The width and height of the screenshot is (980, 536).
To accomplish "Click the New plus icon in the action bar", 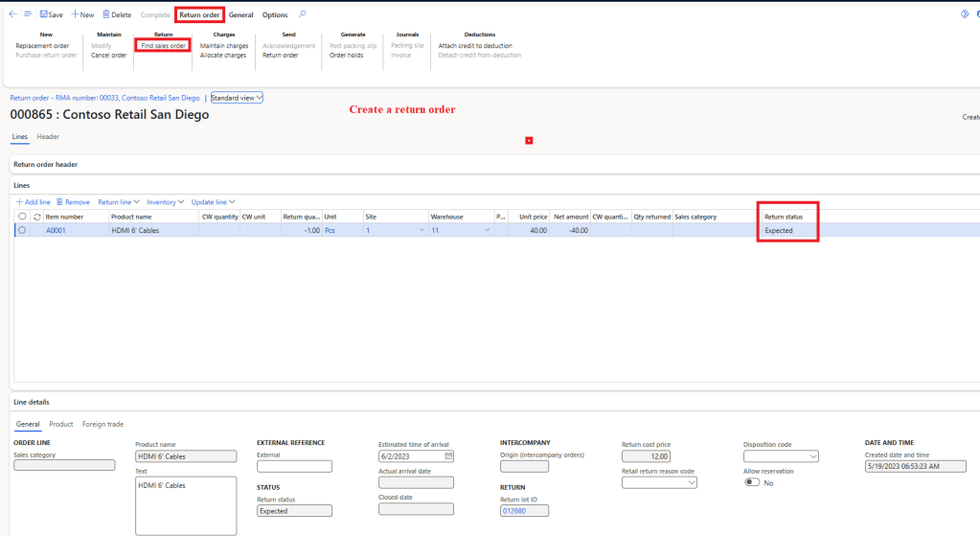I will click(75, 15).
